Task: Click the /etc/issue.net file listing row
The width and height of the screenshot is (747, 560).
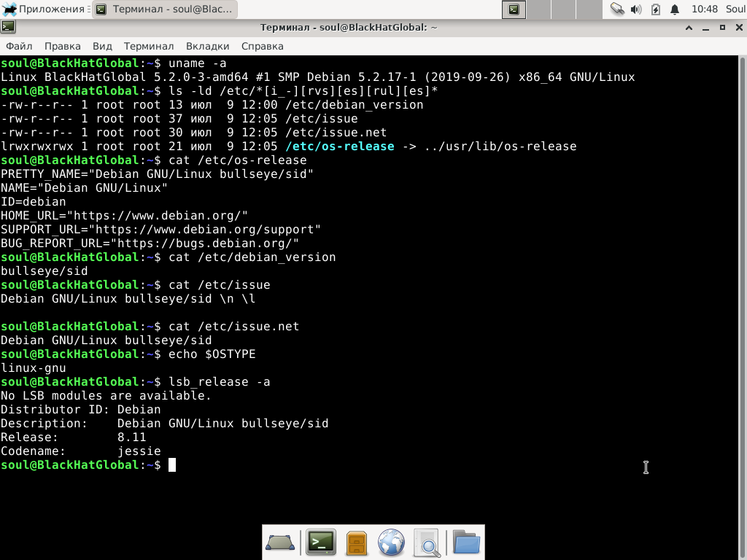Action: pyautogui.click(x=194, y=133)
